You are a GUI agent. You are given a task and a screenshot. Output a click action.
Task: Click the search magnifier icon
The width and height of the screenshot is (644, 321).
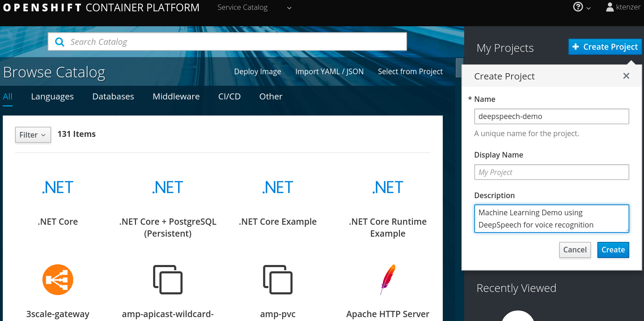coord(60,42)
